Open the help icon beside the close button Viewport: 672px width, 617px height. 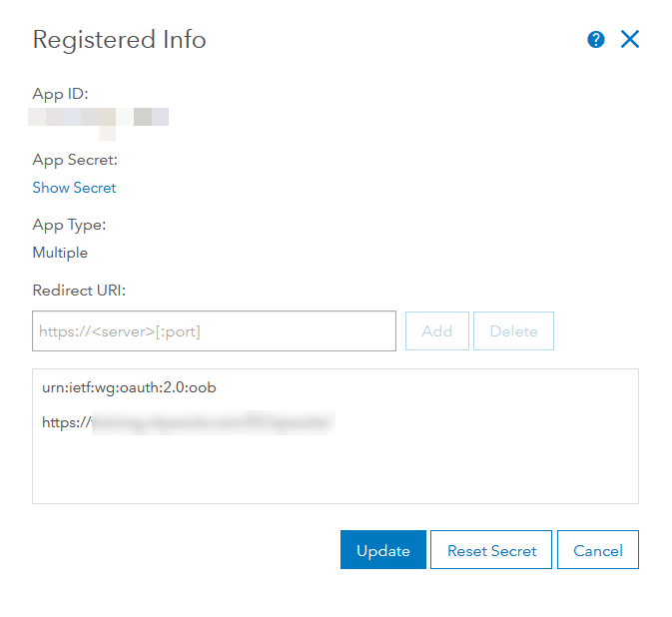pyautogui.click(x=596, y=40)
